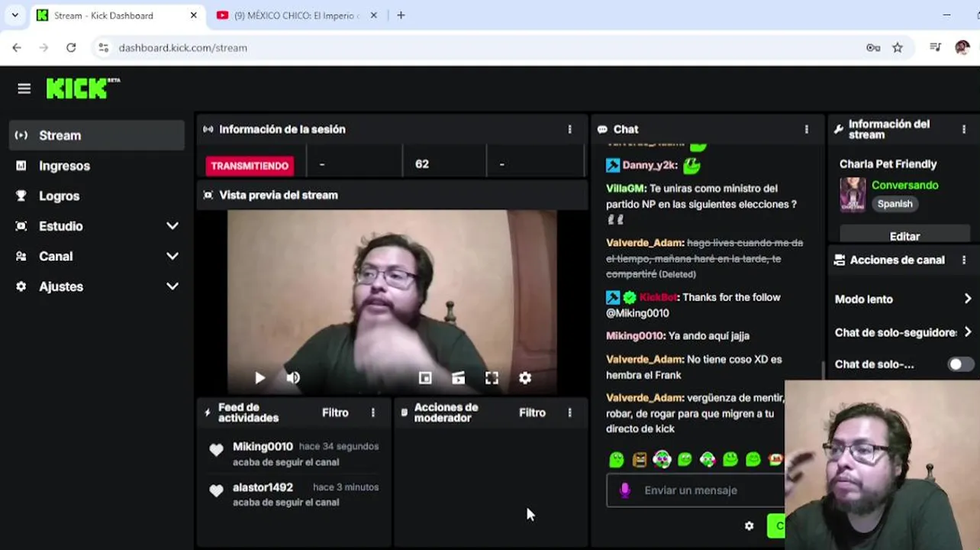View site information icon in address bar
Viewport: 980px width, 550px height.
click(x=103, y=47)
